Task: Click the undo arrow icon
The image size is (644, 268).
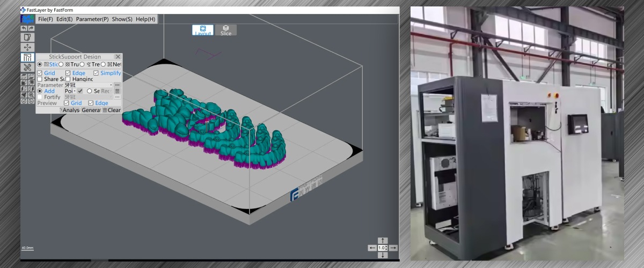Action: (24, 28)
